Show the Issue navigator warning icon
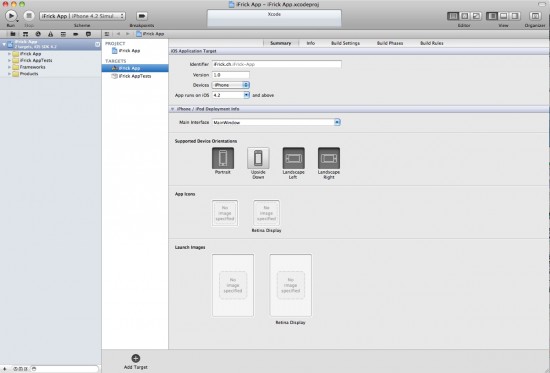The height and width of the screenshot is (373, 550). pos(51,34)
